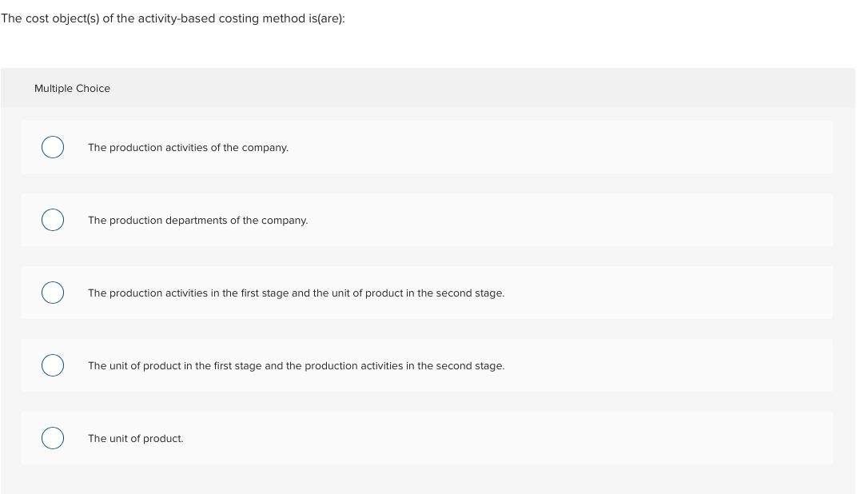Choose the answer about production activities of the company

pos(188,147)
